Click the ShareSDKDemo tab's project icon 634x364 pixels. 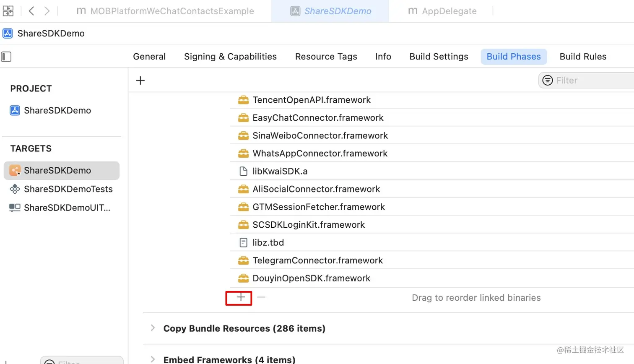pyautogui.click(x=295, y=11)
